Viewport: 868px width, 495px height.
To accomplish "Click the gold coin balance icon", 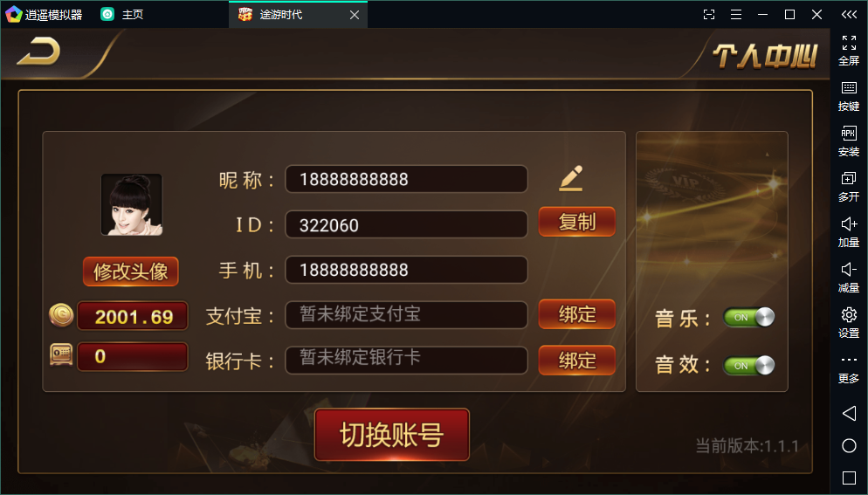I will point(61,315).
